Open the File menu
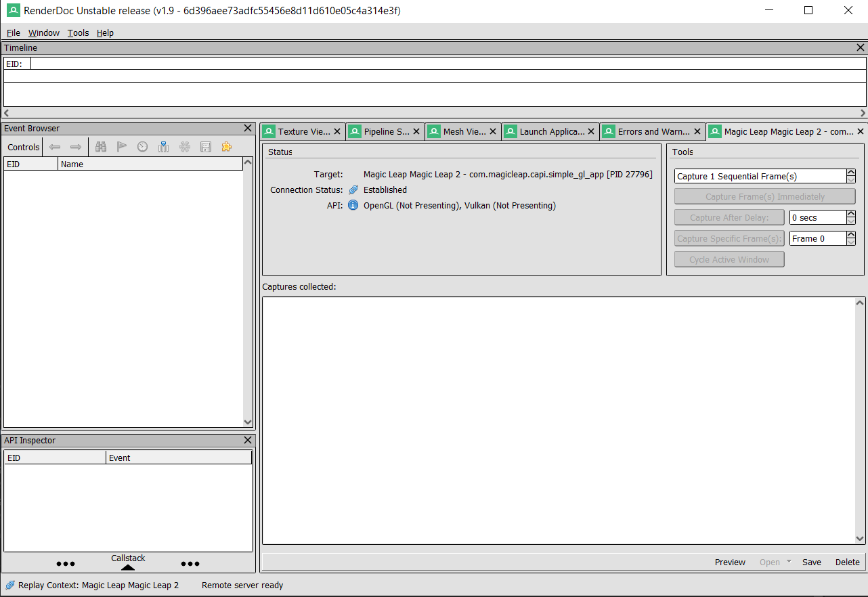 pyautogui.click(x=14, y=32)
